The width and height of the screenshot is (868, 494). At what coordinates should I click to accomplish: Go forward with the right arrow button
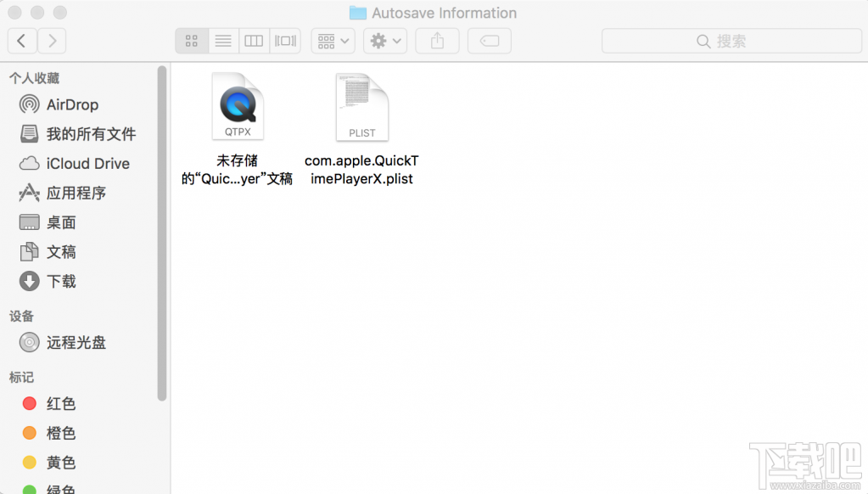click(x=52, y=41)
